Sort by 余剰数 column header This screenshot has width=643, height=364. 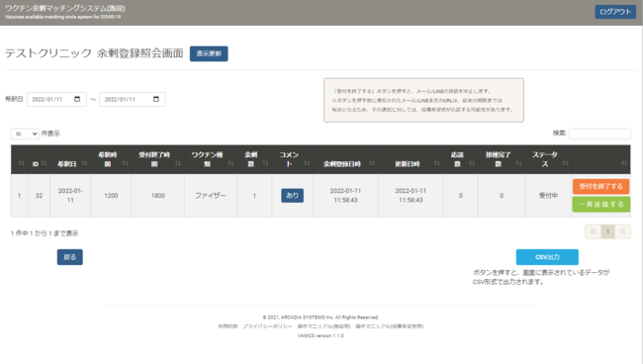point(254,159)
